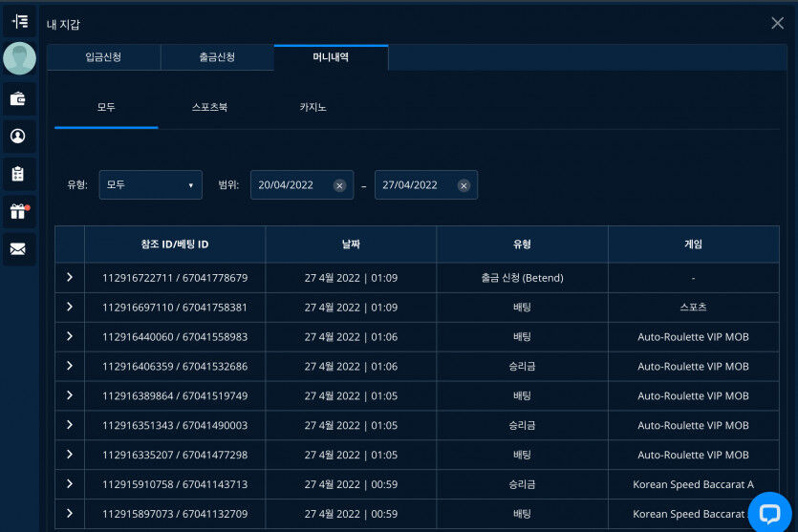This screenshot has width=798, height=532.
Task: Click ID 112916351343 / 67041490003
Action: click(175, 425)
